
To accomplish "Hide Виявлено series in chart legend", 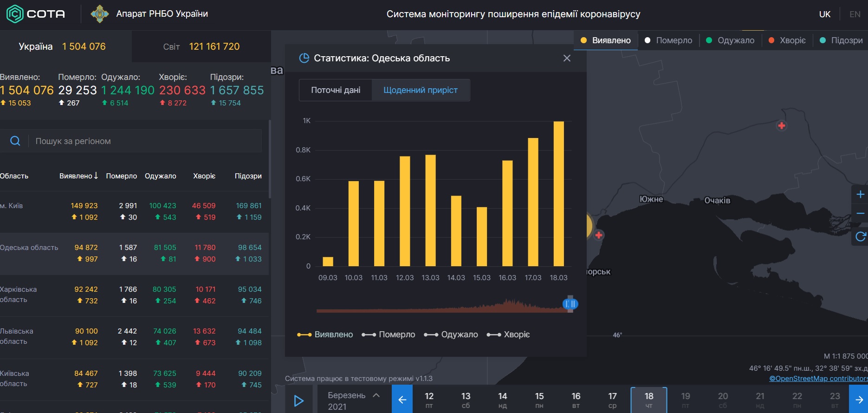I will click(x=325, y=334).
